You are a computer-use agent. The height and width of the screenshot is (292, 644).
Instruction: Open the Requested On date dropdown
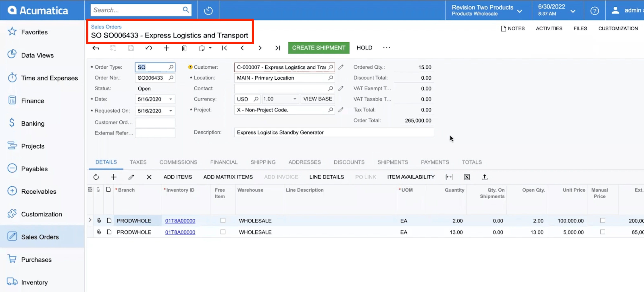170,111
